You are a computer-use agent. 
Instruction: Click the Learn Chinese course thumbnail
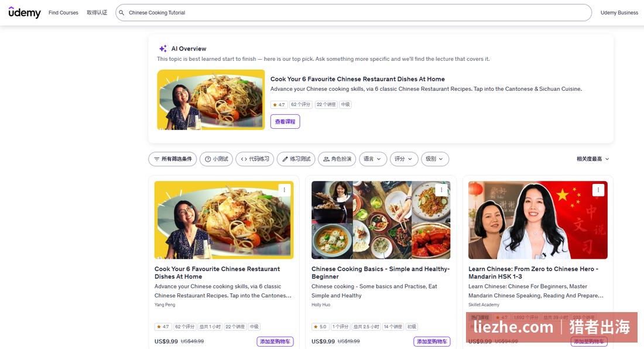[537, 220]
